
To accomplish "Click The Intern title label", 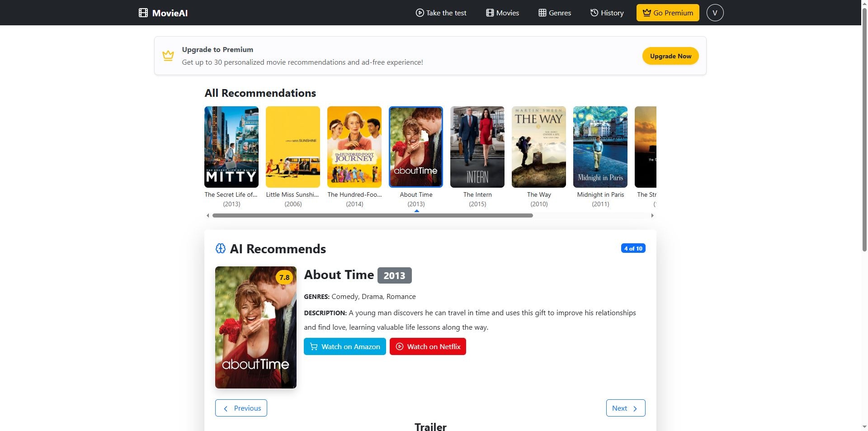I will (477, 194).
